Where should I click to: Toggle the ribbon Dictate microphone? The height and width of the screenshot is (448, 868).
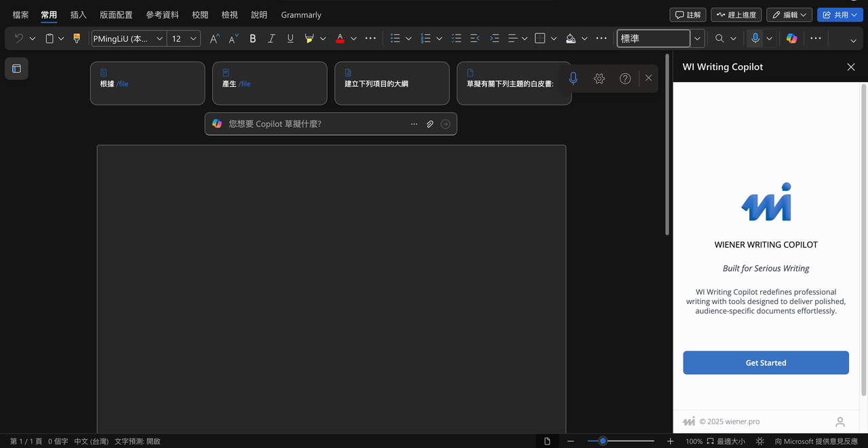pyautogui.click(x=755, y=39)
